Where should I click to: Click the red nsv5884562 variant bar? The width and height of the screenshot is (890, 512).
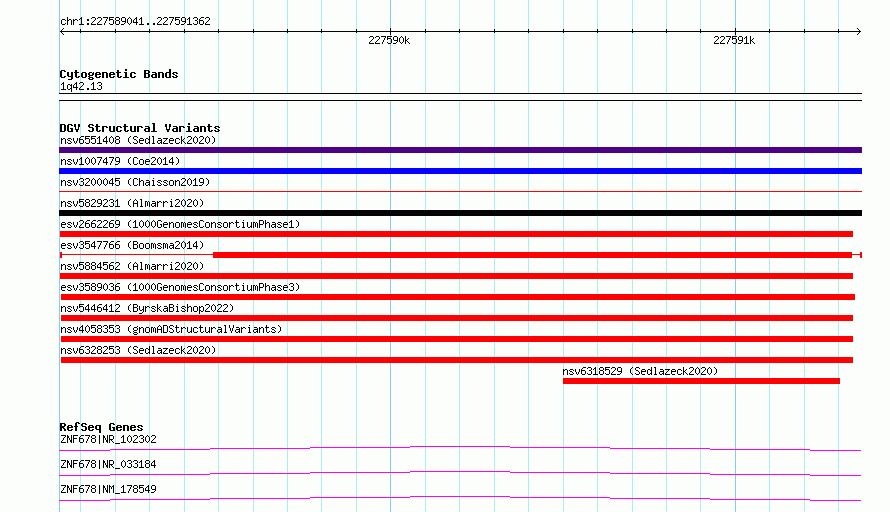456,276
